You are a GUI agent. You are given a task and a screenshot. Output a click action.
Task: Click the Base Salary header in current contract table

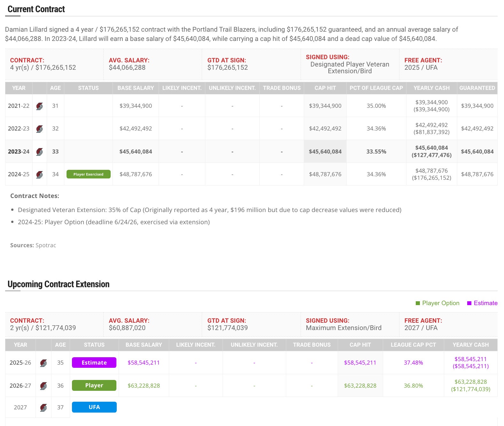coord(136,88)
